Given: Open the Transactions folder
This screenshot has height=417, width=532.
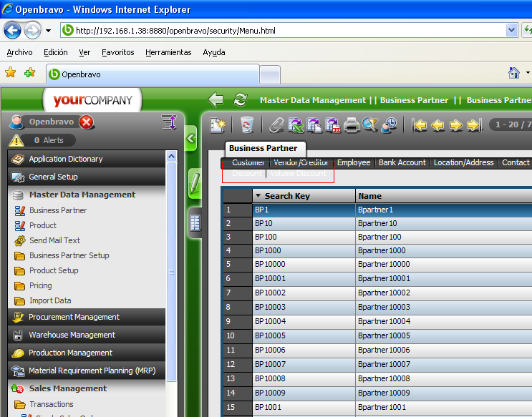Looking at the screenshot, I should [52, 404].
